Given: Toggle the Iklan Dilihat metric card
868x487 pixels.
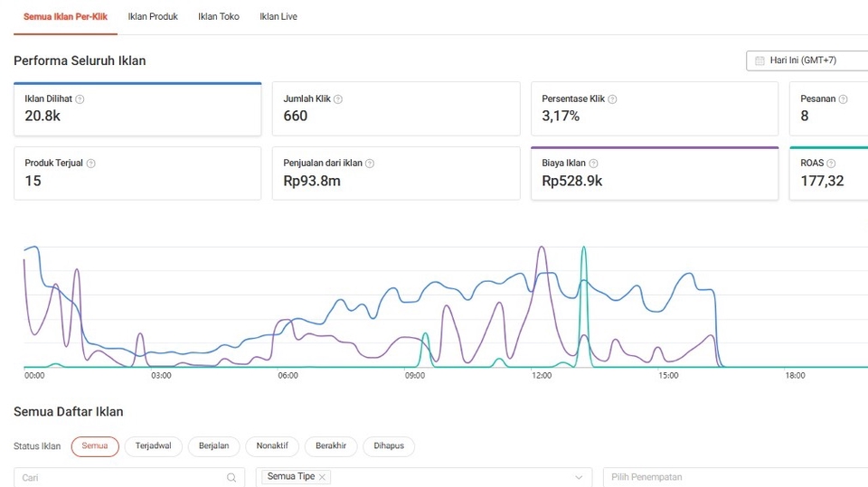Looking at the screenshot, I should 137,109.
